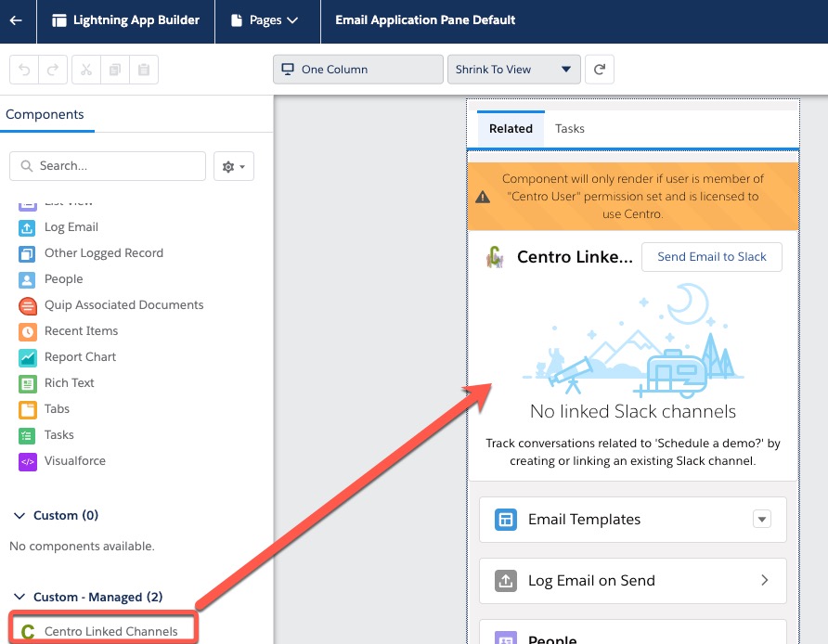Collapse the Custom (0) section
The image size is (828, 644).
19,515
